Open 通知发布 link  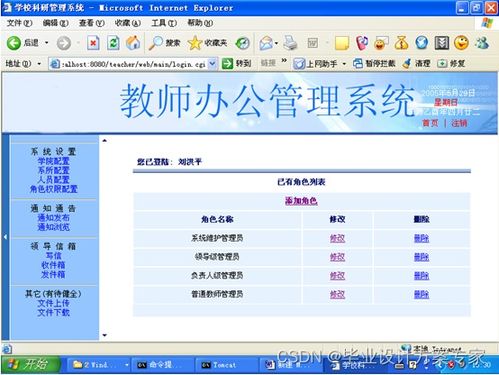tap(53, 218)
